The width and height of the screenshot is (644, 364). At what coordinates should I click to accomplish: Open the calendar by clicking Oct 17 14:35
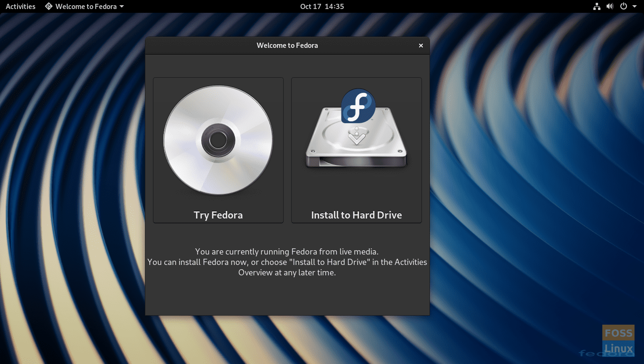pyautogui.click(x=322, y=6)
